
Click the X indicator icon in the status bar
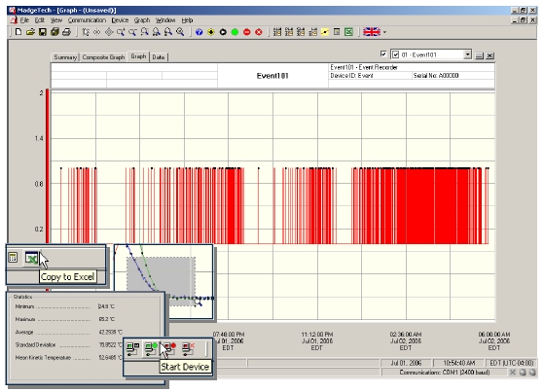click(x=513, y=373)
